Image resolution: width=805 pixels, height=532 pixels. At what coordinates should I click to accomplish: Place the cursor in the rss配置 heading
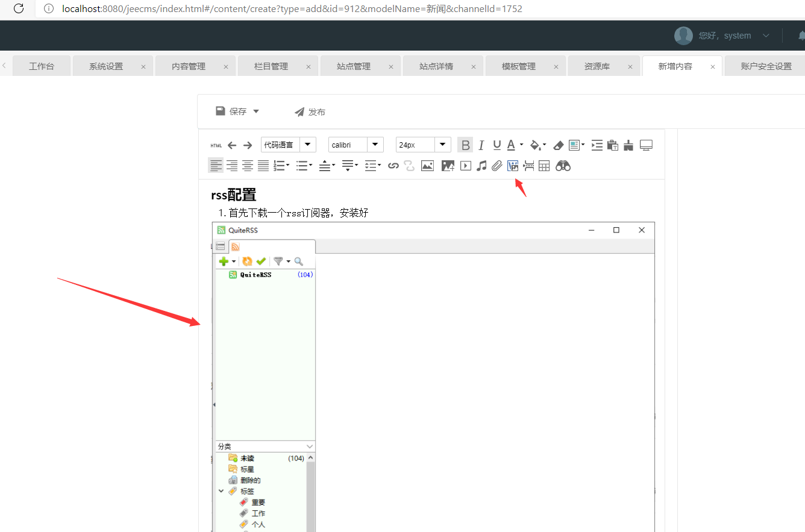click(234, 195)
